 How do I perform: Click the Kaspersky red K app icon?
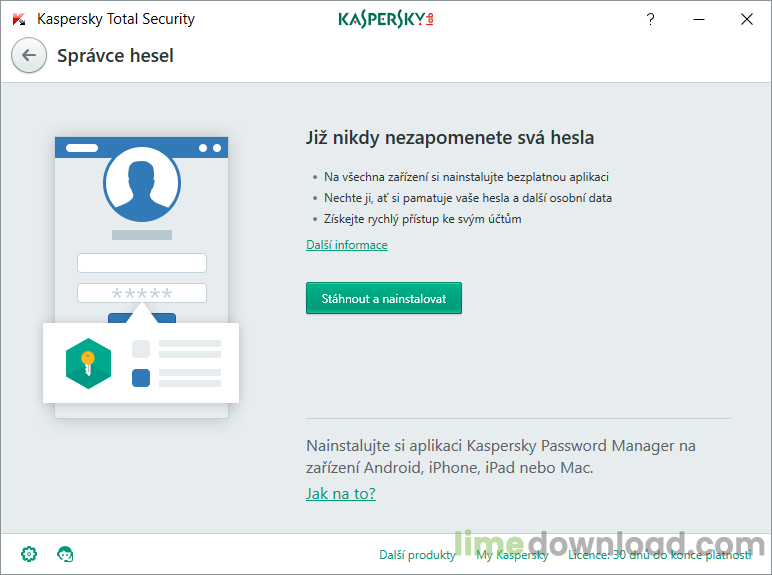click(x=19, y=19)
